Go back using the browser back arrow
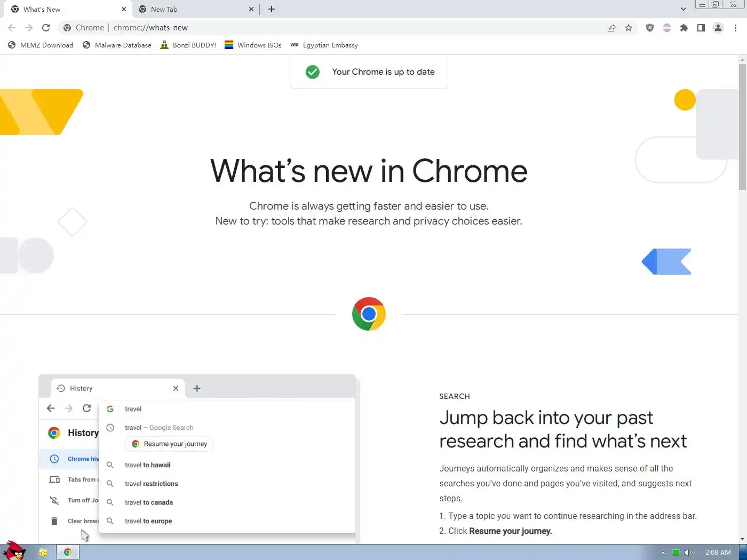 [x=12, y=28]
